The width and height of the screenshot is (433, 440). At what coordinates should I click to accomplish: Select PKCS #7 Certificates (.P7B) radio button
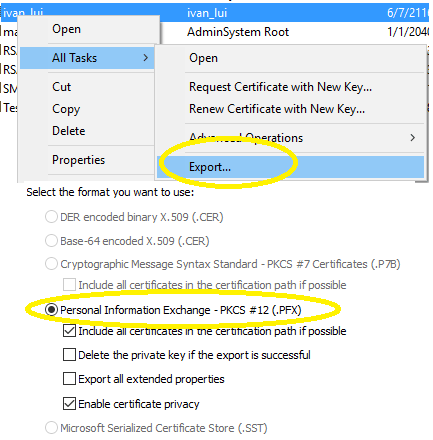51,264
